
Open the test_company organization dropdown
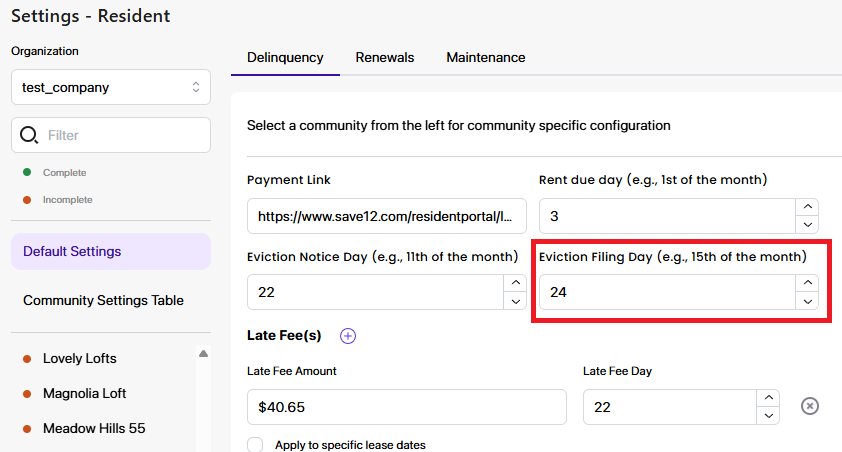pos(111,87)
